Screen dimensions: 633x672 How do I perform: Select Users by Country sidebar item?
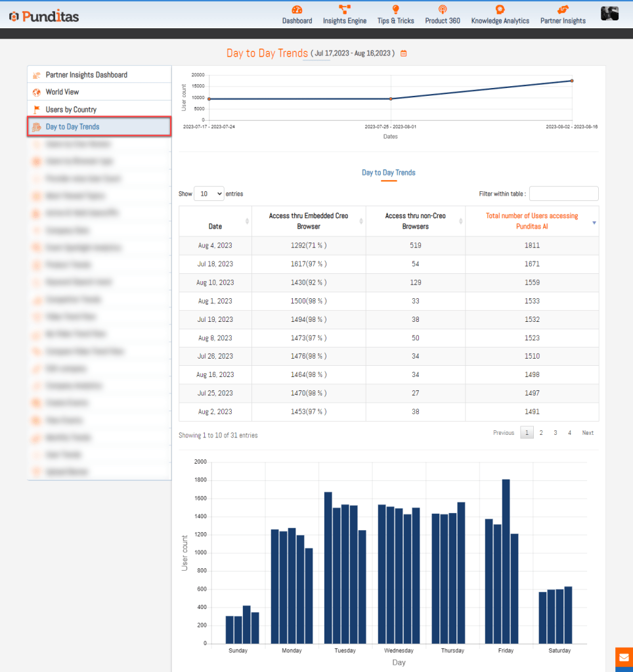pyautogui.click(x=71, y=110)
